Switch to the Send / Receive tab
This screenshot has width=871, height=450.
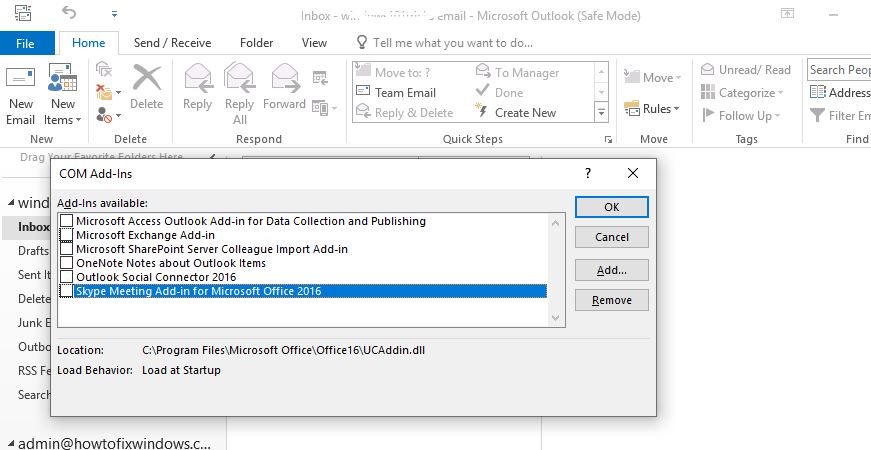[x=174, y=43]
